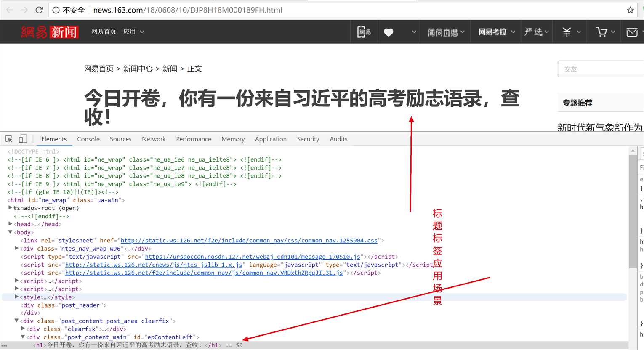Collapse the body element node
Viewport: 644px width, 350px height.
[x=10, y=232]
